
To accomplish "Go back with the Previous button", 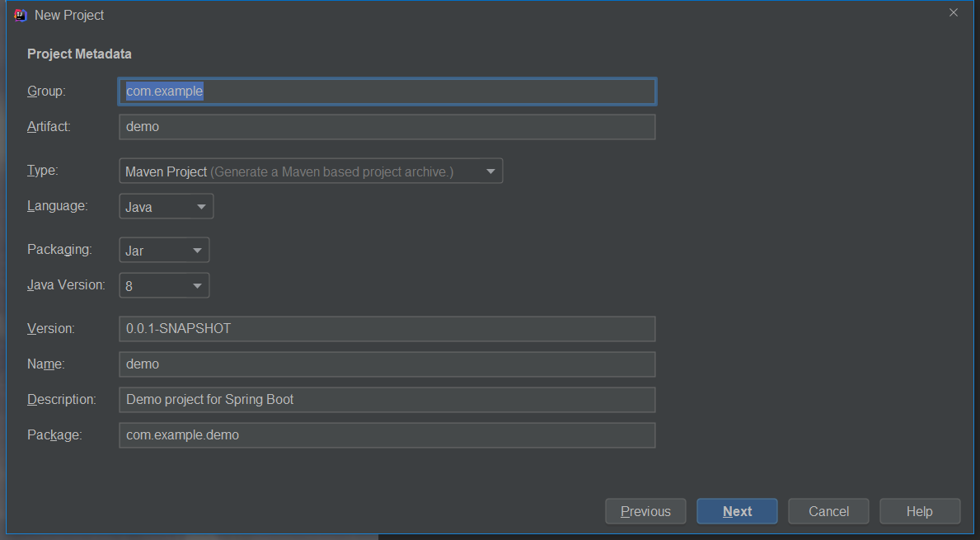I will [645, 511].
